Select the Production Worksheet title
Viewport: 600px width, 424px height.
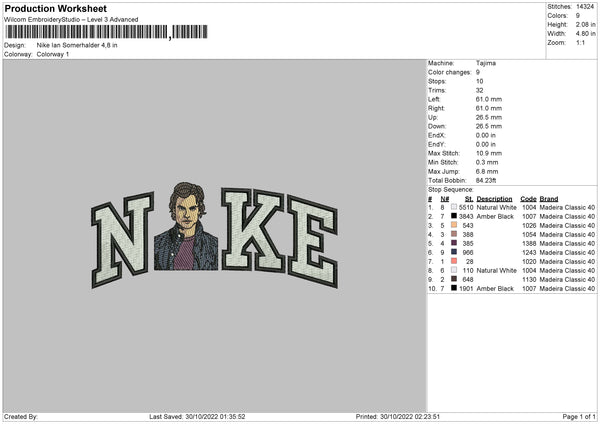pos(55,8)
